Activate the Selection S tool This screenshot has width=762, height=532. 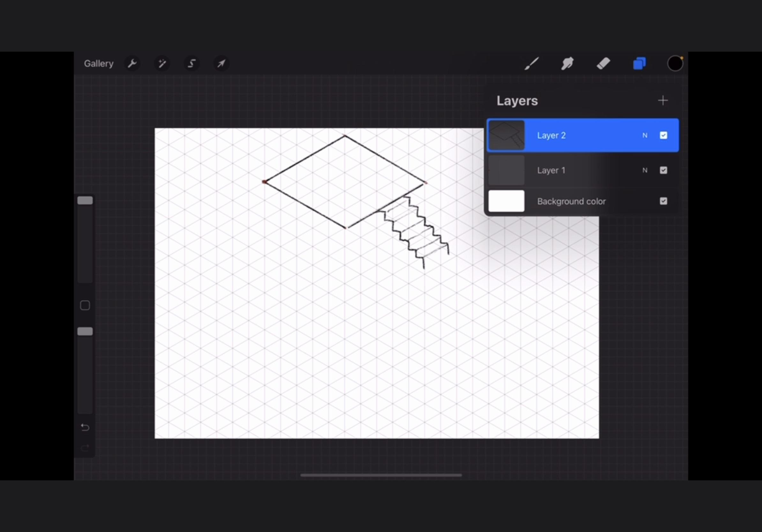coord(191,63)
